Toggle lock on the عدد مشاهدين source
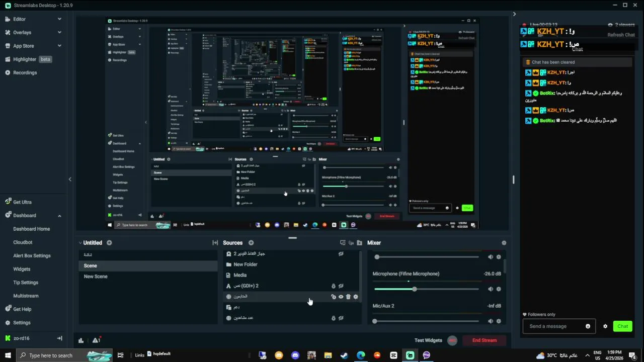 click(x=333, y=318)
